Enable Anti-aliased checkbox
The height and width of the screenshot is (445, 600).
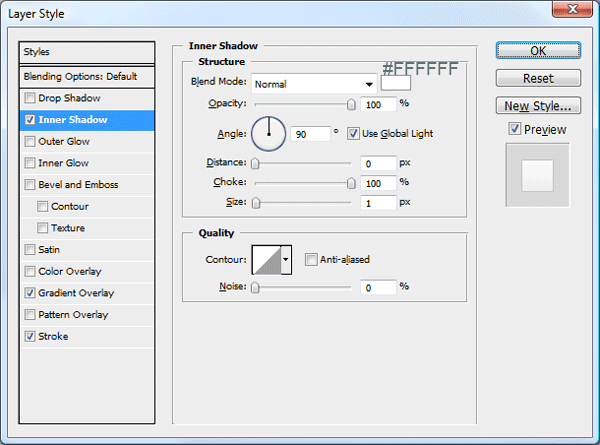[x=311, y=259]
